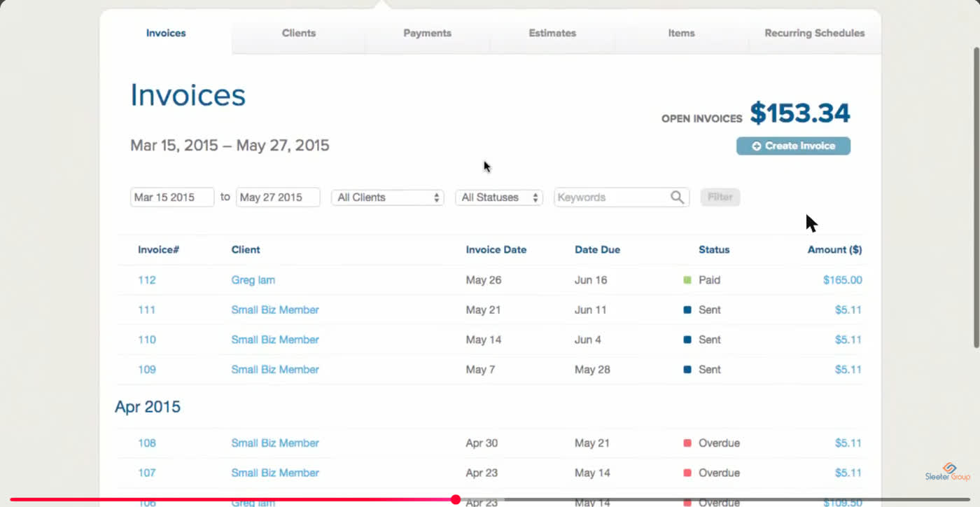Click the end date field May 27 2015
This screenshot has width=980, height=507.
278,197
